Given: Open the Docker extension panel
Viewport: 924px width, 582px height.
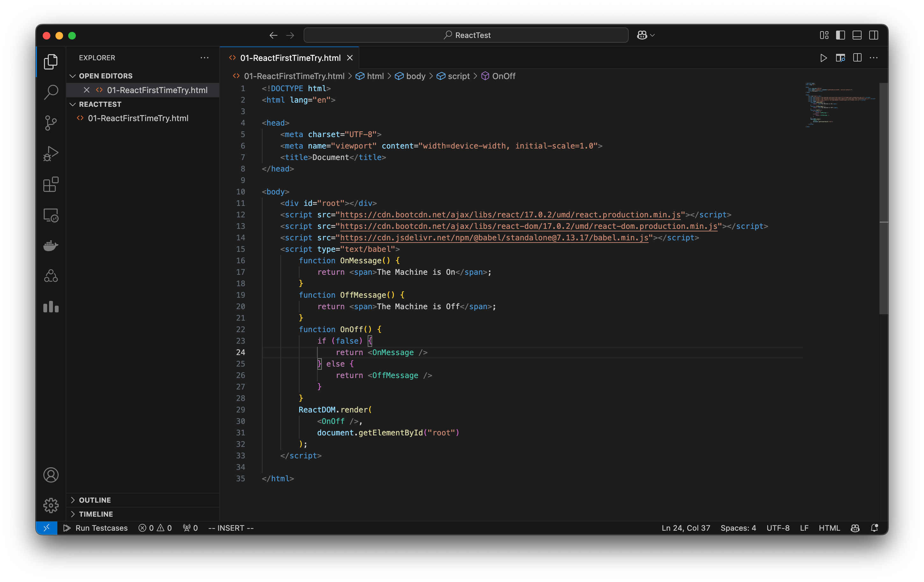Looking at the screenshot, I should [51, 246].
